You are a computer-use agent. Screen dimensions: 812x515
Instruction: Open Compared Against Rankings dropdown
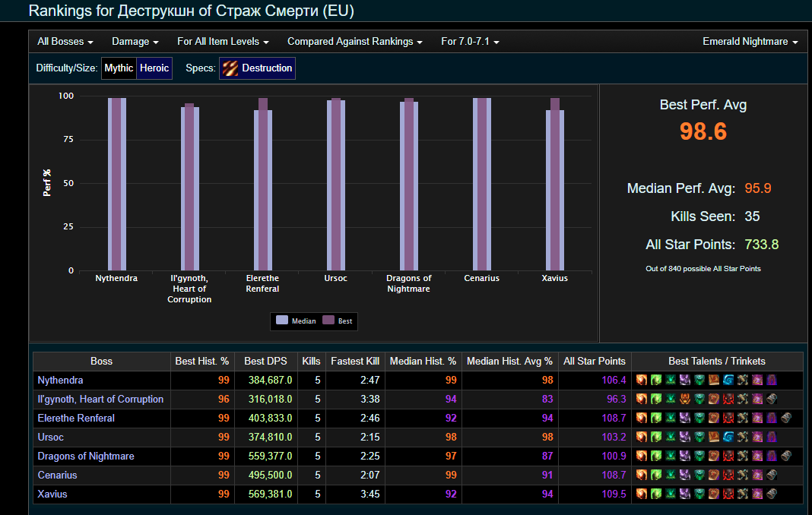pyautogui.click(x=355, y=42)
